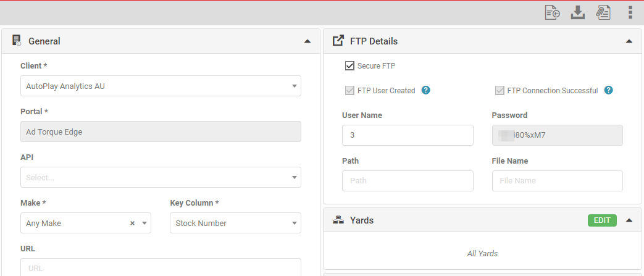Viewport: 644px width, 276px height.
Task: Click help icon beside FTP Connection Successful
Action: tap(608, 90)
